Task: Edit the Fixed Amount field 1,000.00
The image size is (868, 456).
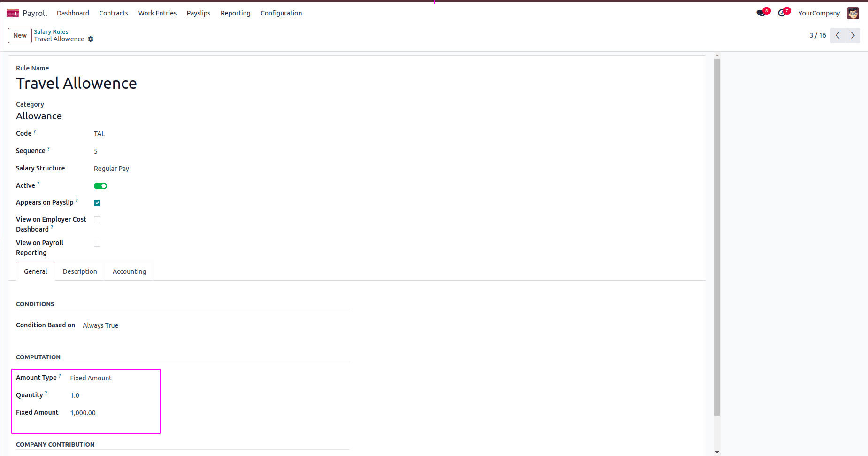Action: (x=83, y=413)
